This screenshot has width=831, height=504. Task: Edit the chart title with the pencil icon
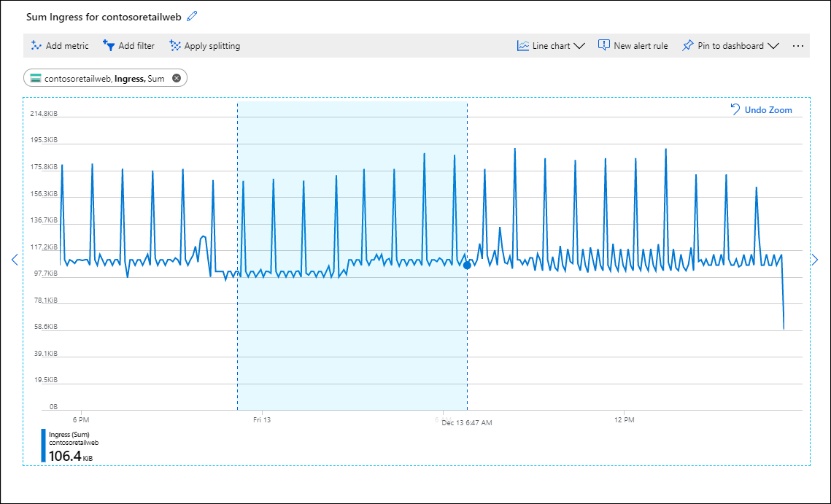click(192, 15)
